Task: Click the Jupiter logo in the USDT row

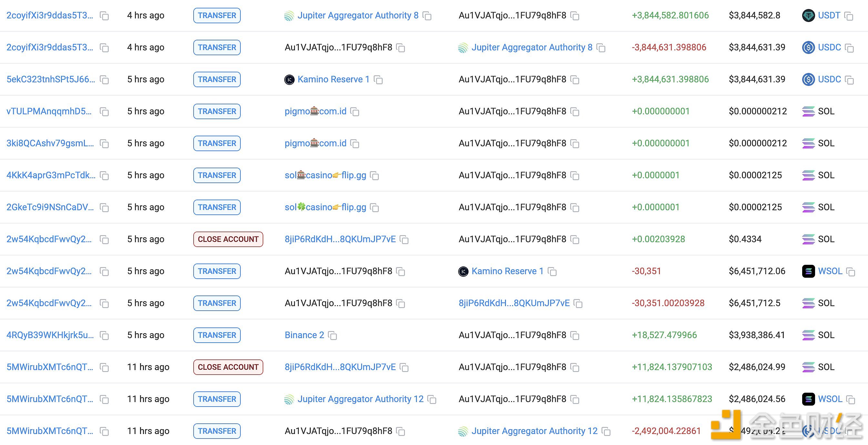Action: click(x=289, y=16)
